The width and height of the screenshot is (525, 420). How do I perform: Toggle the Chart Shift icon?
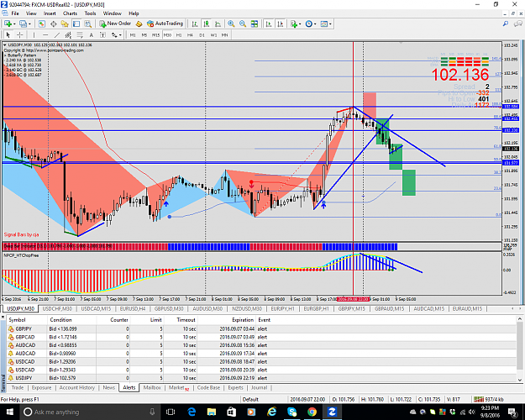pyautogui.click(x=281, y=24)
